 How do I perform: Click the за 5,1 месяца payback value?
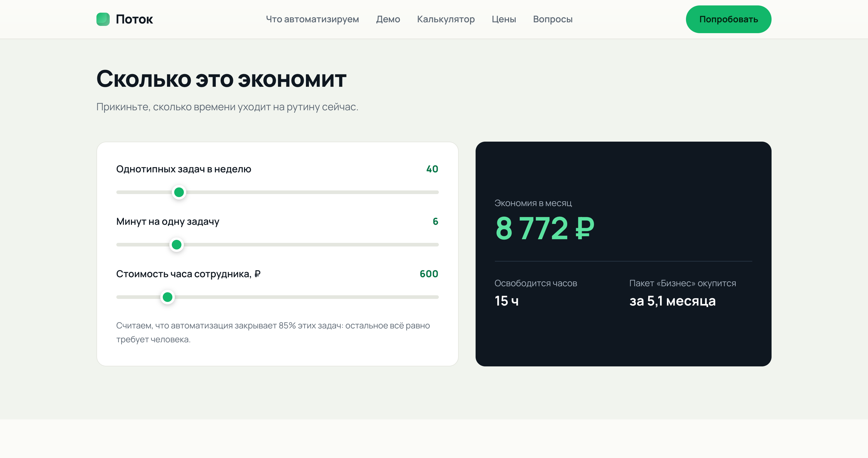point(672,301)
